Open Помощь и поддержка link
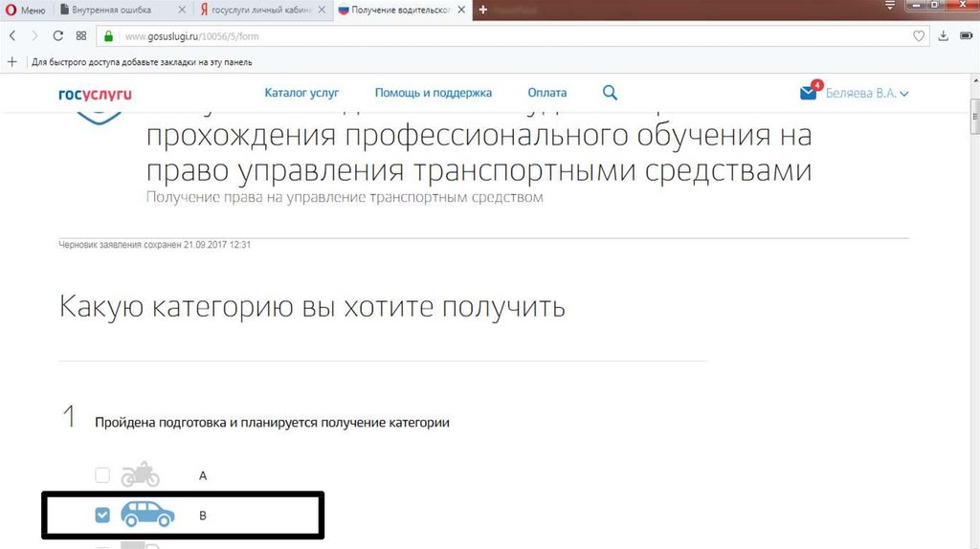 (433, 93)
